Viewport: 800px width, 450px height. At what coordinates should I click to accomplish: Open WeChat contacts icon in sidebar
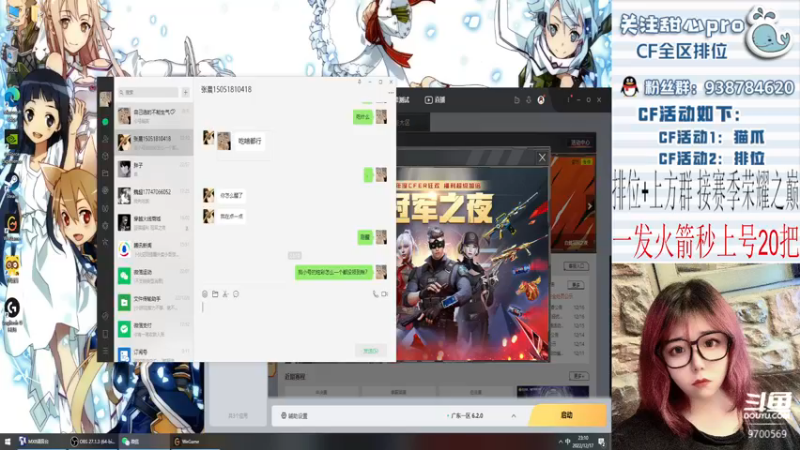pyautogui.click(x=105, y=139)
